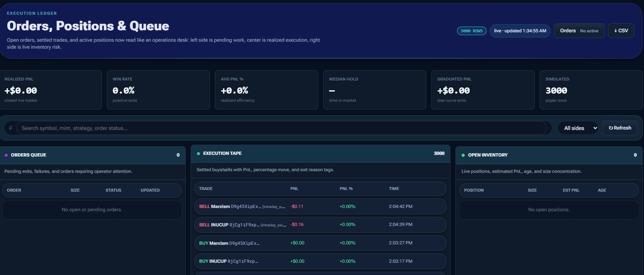Click the search magnifier icon
Viewport: 644px width, 275px height.
11,128
